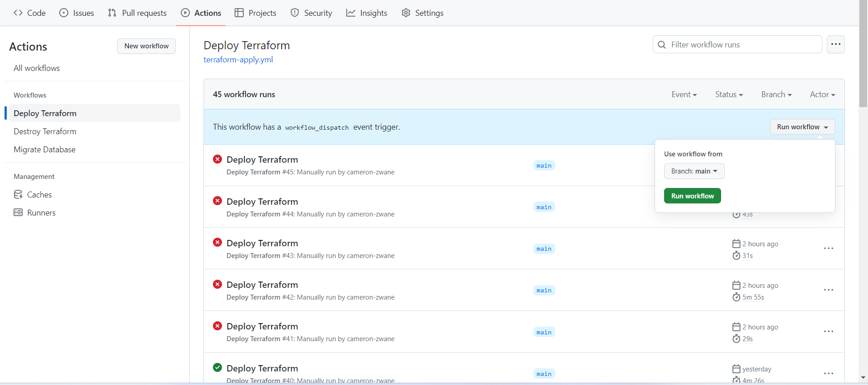Select the Actions tab
This screenshot has height=385, width=868.
201,13
